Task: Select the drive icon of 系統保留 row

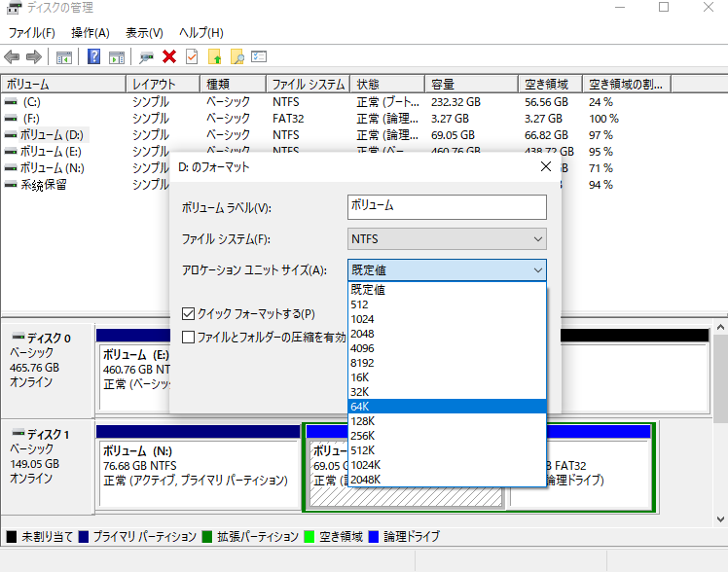Action: (11, 185)
